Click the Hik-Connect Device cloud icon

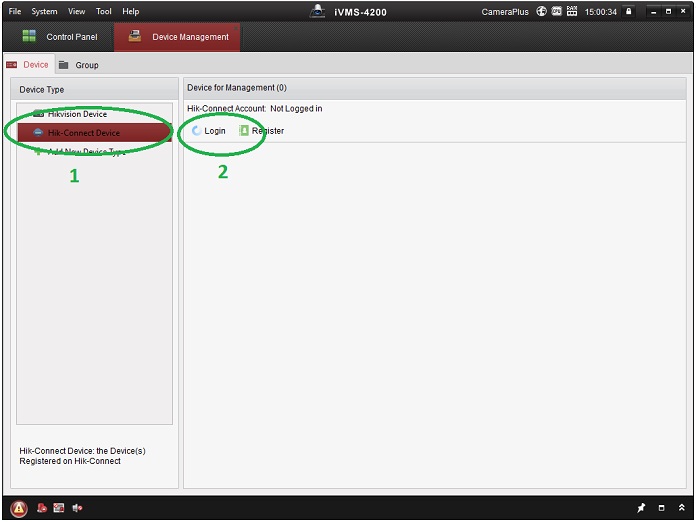[38, 133]
